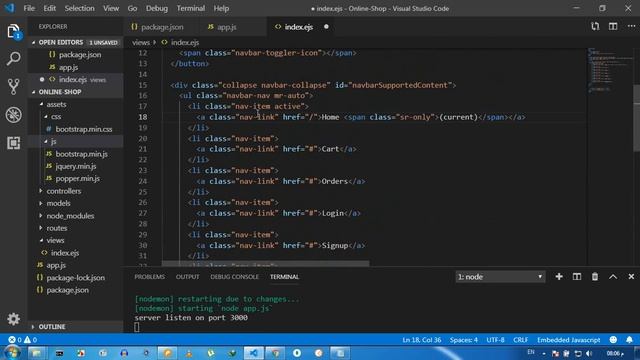Open the Explorer activity bar icon
The width and height of the screenshot is (640, 360).
pos(13,31)
